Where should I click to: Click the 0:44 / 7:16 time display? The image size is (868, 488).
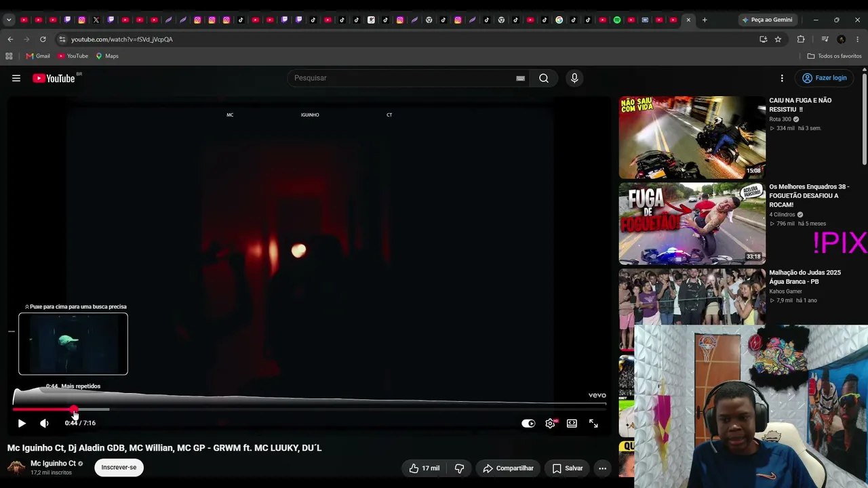(x=80, y=423)
